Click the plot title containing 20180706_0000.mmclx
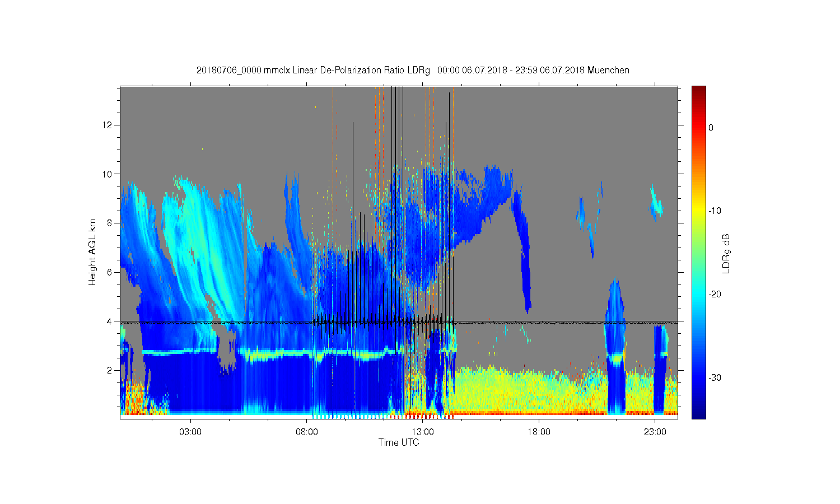 click(413, 71)
